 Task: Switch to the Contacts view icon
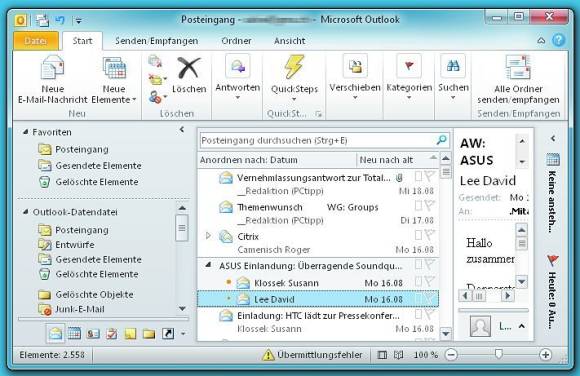tap(93, 334)
